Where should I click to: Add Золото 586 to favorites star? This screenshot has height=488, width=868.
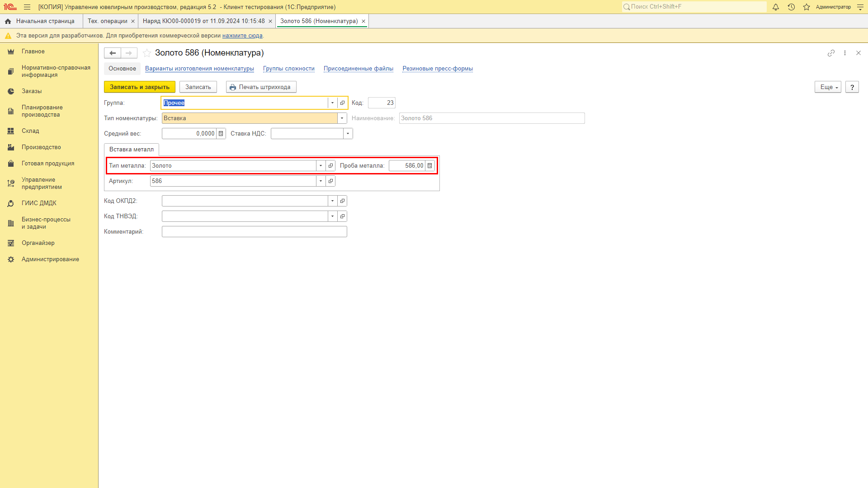click(147, 53)
